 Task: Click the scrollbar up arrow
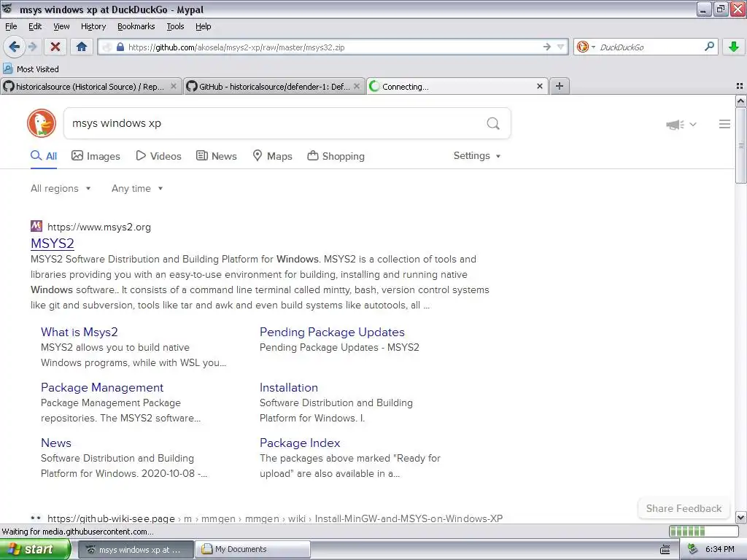tap(741, 101)
